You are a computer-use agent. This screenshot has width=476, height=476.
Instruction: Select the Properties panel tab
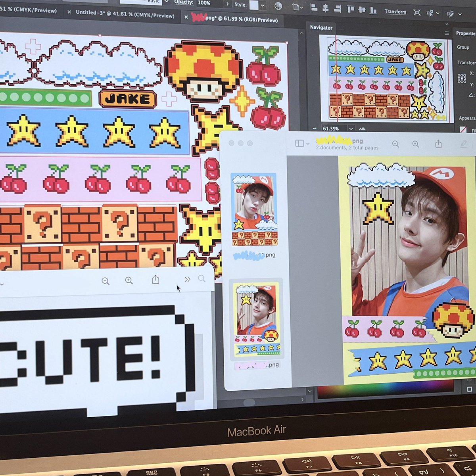(x=466, y=33)
